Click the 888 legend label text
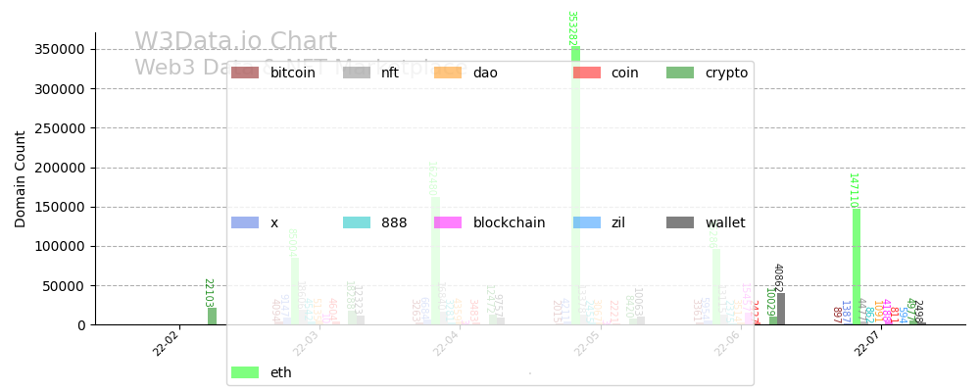 point(394,222)
